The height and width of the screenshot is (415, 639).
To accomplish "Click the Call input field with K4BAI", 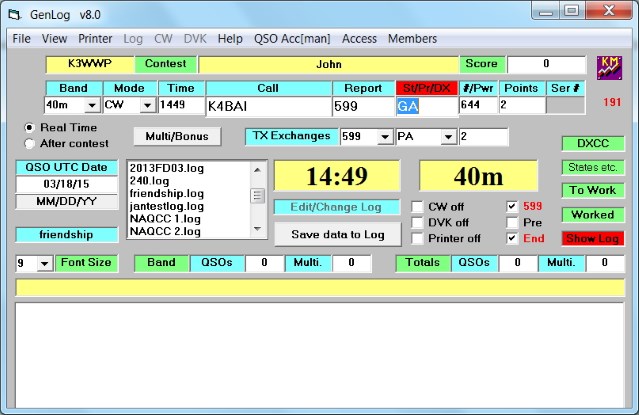I will 267,106.
